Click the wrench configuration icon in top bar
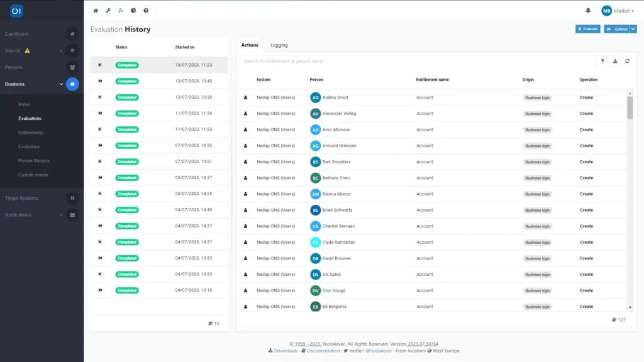The image size is (644, 362). pos(108,11)
